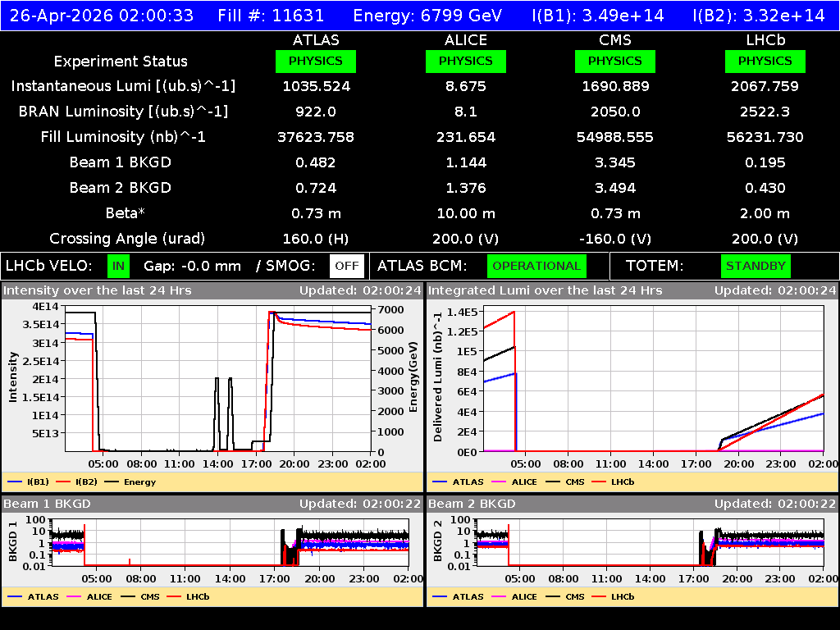
Task: Select ATLAS fill luminosity 37623.758
Action: pyautogui.click(x=316, y=137)
